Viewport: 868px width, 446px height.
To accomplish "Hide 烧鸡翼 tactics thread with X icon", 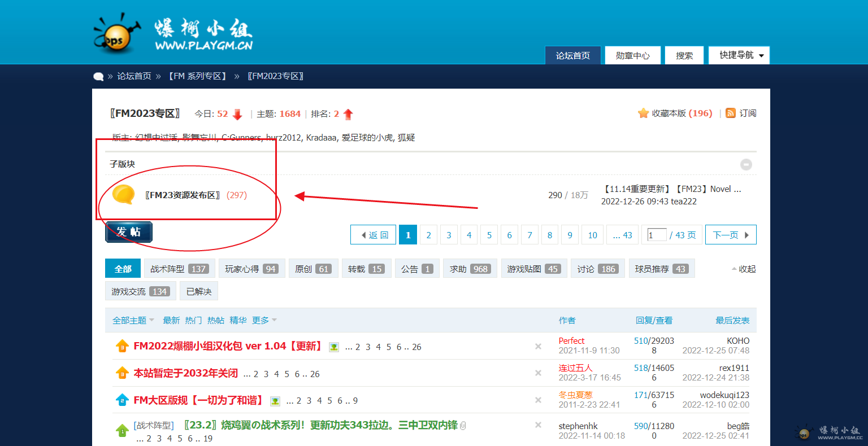I will click(538, 425).
